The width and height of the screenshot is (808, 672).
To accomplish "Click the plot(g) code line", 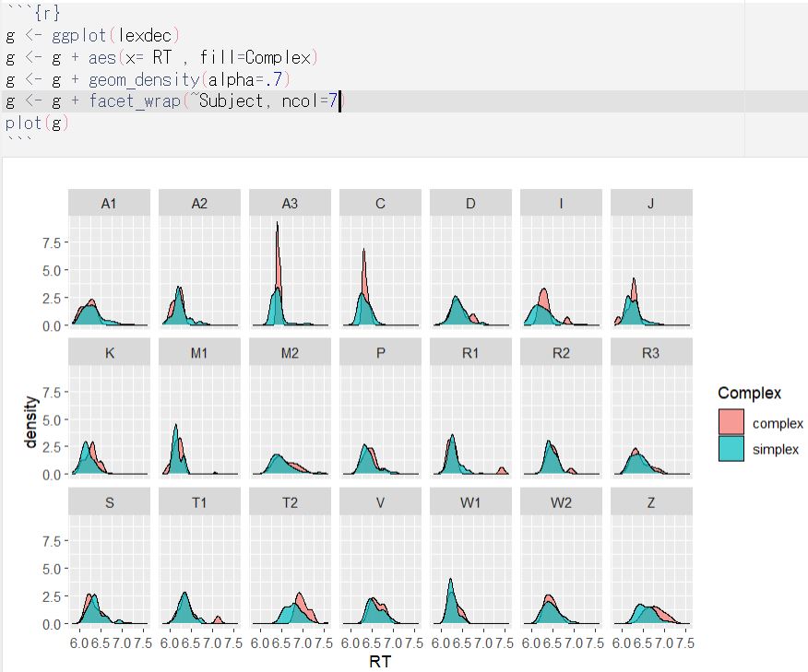I will point(37,123).
